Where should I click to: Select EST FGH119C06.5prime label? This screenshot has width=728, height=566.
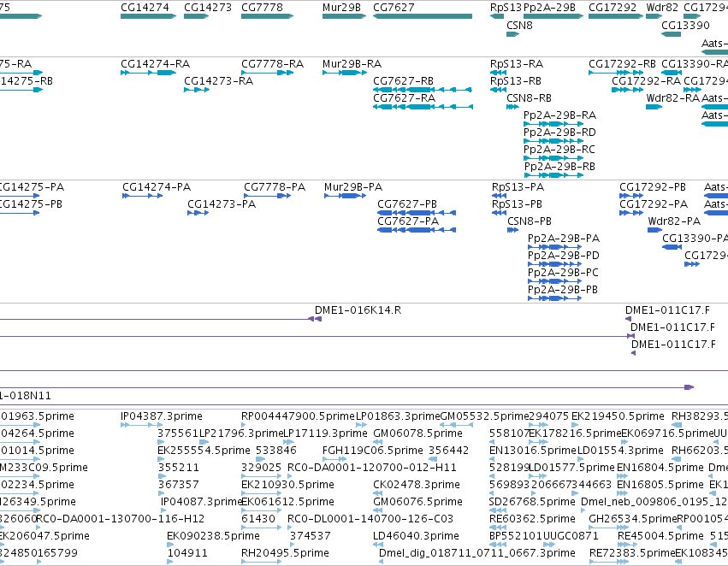coord(372,451)
